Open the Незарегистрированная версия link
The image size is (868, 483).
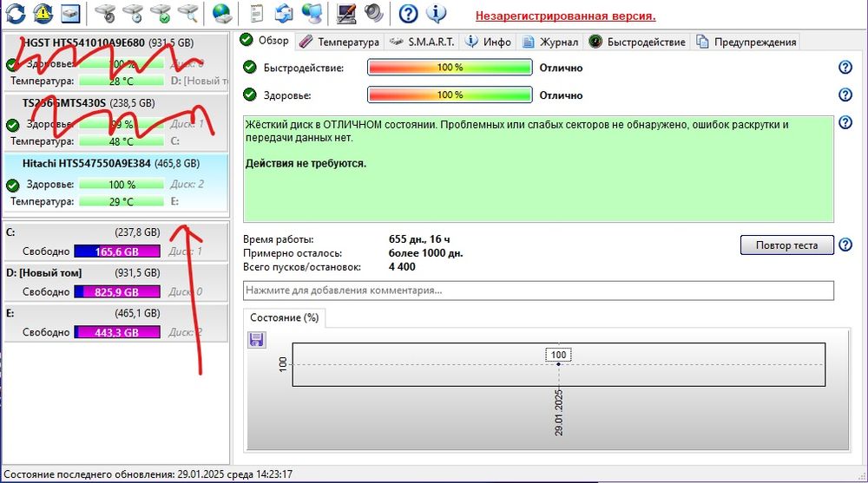[x=565, y=16]
